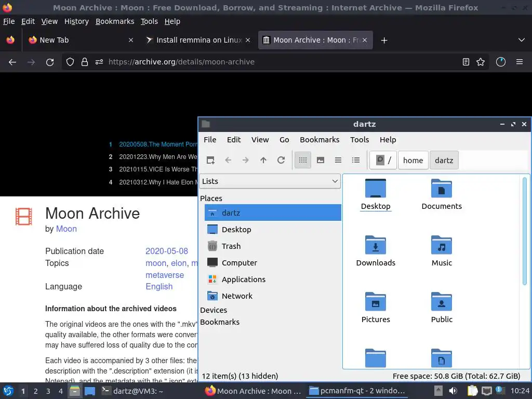532x399 pixels.
Task: Switch file manager to detailed list view
Action: [x=355, y=160]
